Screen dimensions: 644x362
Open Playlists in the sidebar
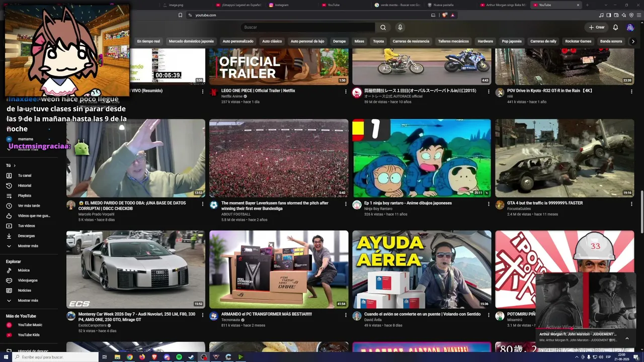pos(25,196)
